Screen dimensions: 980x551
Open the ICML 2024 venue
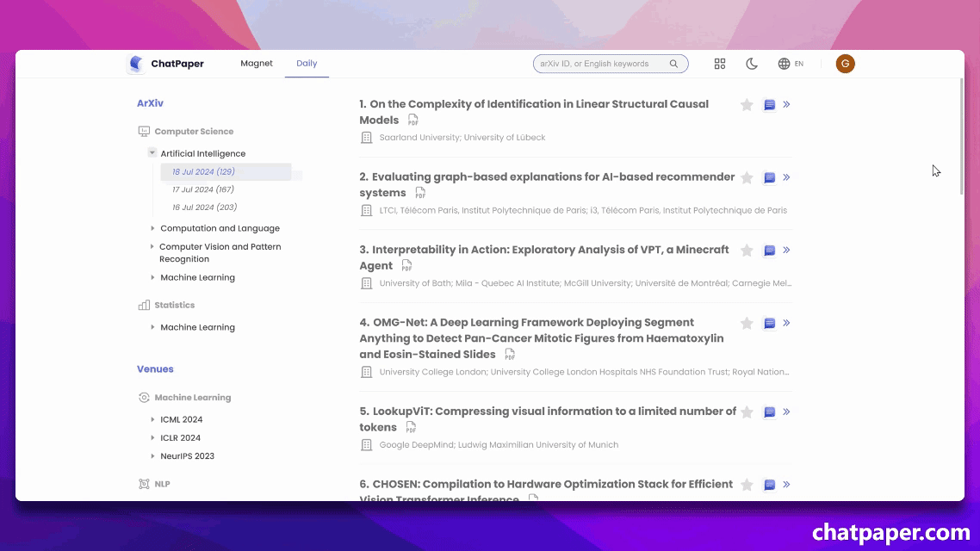[x=182, y=419]
